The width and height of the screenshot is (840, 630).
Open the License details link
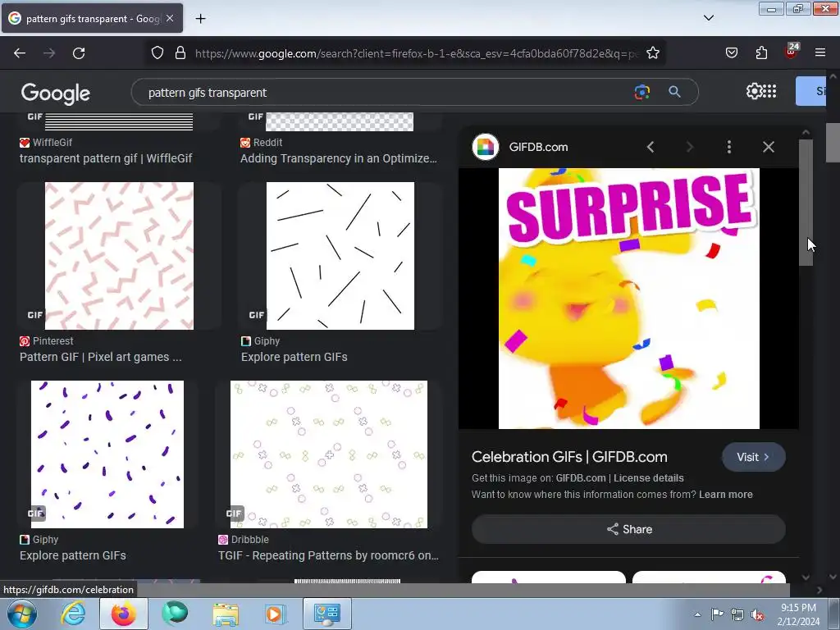coord(649,478)
